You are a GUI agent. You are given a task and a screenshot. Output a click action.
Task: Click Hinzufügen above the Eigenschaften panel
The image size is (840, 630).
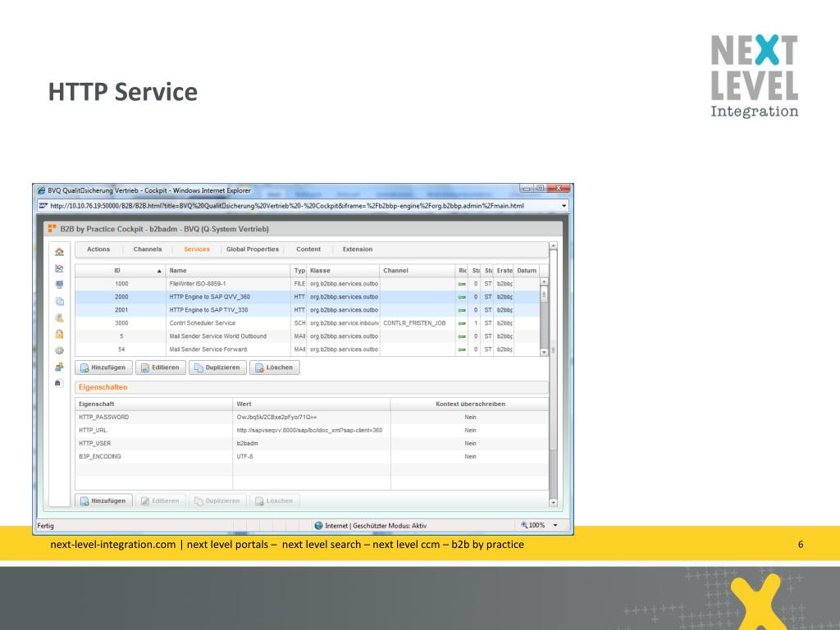tap(103, 367)
